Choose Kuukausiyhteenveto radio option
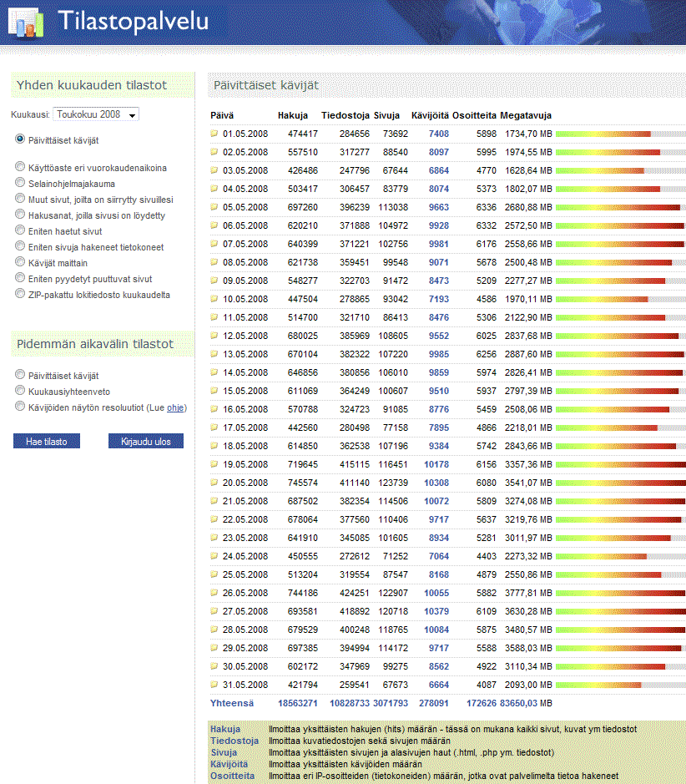Image resolution: width=686 pixels, height=784 pixels. click(x=20, y=390)
